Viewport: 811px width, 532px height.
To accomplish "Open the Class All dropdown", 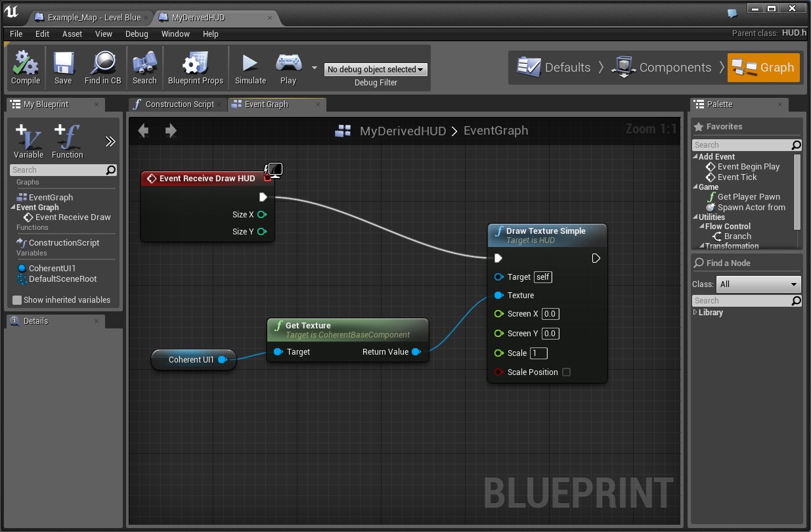I will [758, 284].
